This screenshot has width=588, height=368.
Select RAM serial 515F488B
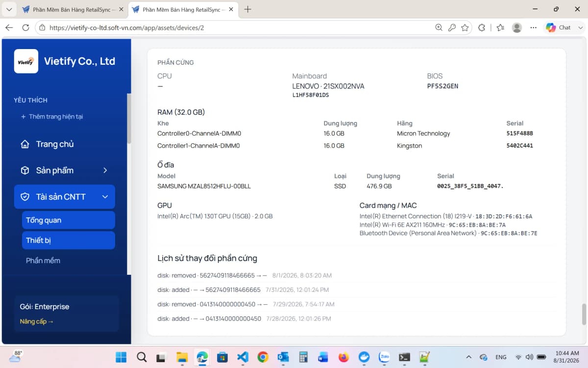pyautogui.click(x=519, y=133)
